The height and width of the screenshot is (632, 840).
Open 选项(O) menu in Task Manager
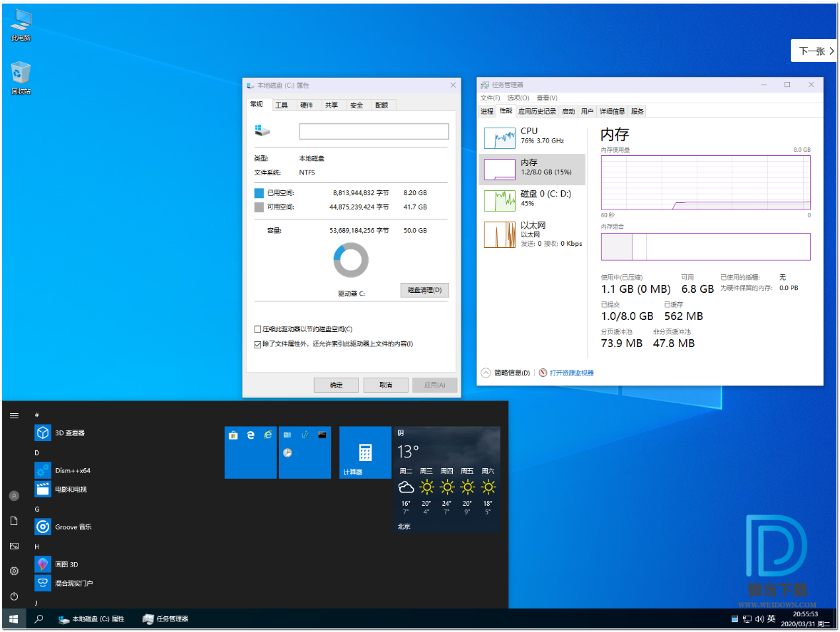(518, 98)
